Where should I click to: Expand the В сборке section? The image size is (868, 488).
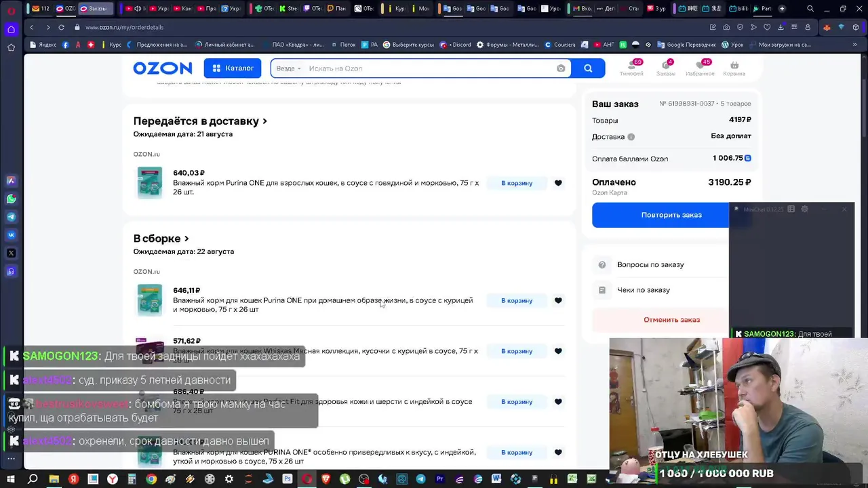[x=161, y=239]
